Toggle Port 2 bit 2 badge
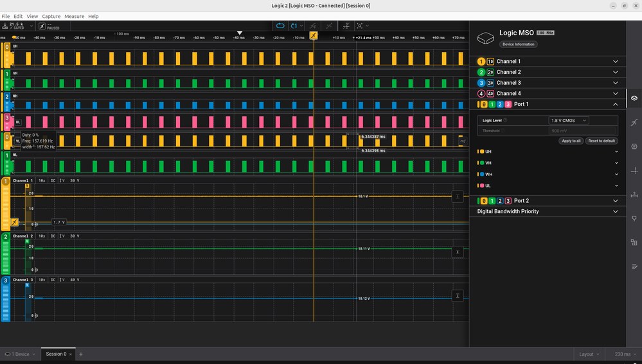642x364 pixels. pyautogui.click(x=500, y=201)
